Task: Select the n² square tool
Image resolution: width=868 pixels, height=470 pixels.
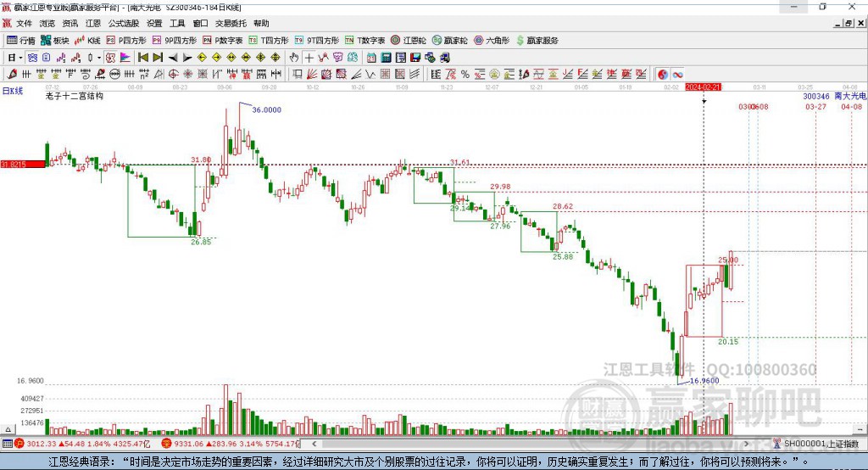Action: point(144,75)
